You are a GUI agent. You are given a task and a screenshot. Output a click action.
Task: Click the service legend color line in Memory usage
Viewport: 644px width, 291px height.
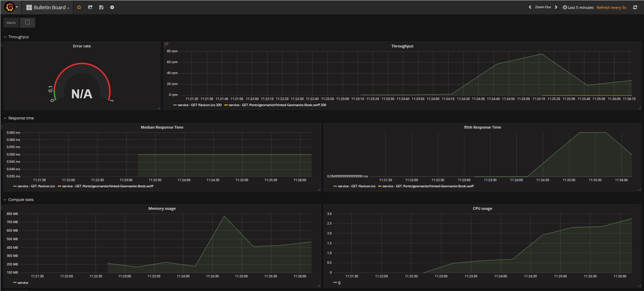coord(15,283)
